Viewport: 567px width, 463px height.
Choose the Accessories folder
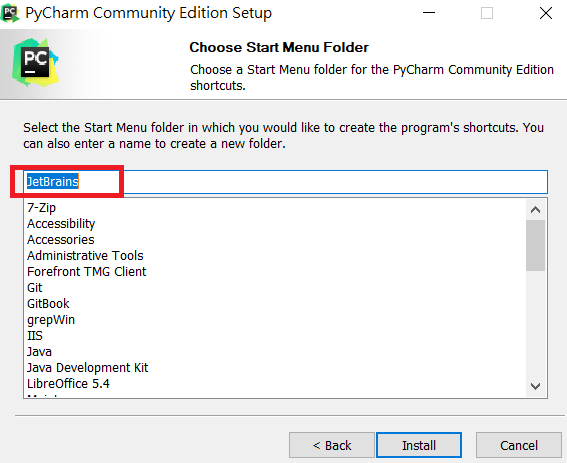point(61,239)
